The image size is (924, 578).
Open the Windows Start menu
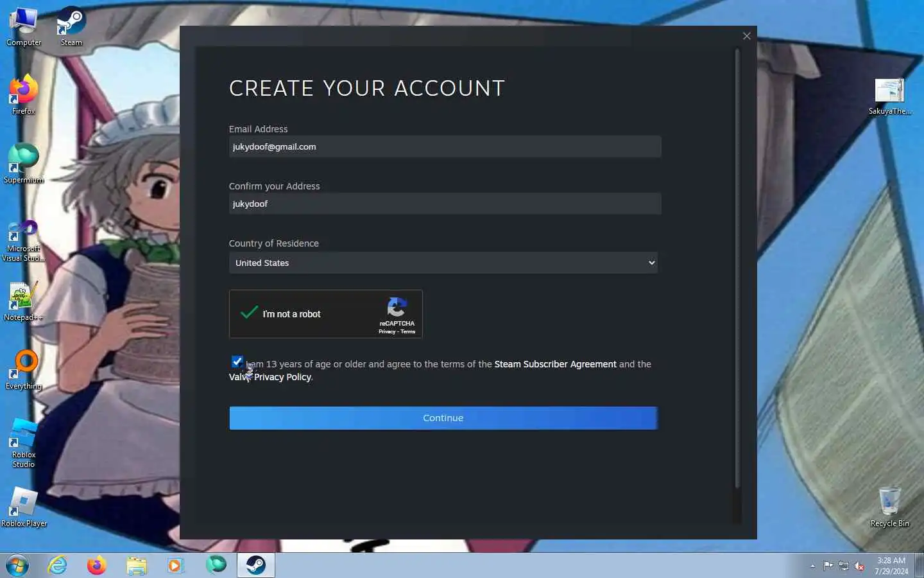tap(17, 565)
